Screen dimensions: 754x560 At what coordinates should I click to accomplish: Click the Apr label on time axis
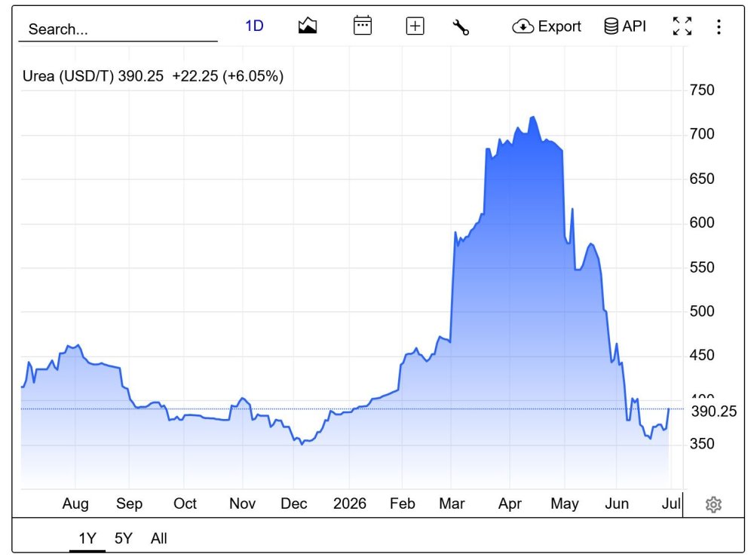(510, 503)
